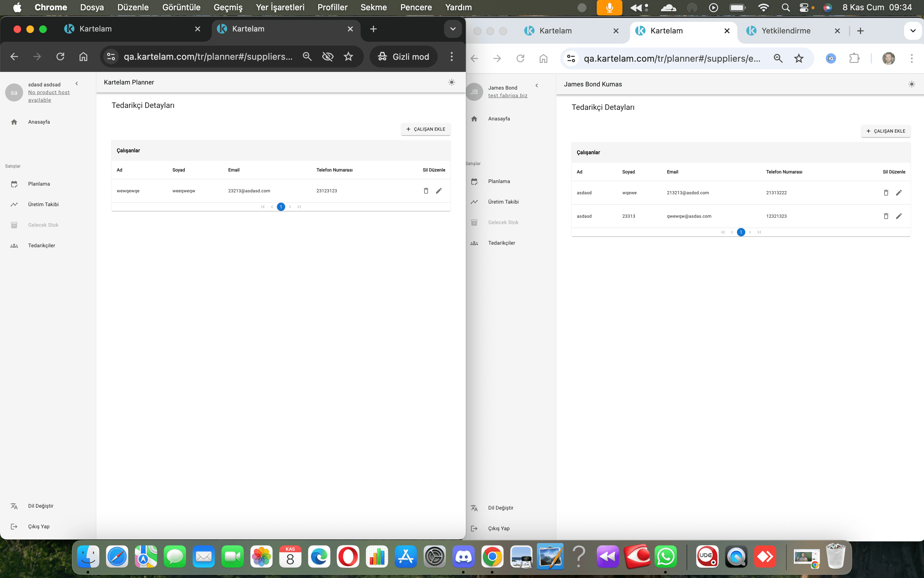Click ÇALIŞAN EKLE button in the incognito window
The image size is (924, 578).
coord(426,129)
